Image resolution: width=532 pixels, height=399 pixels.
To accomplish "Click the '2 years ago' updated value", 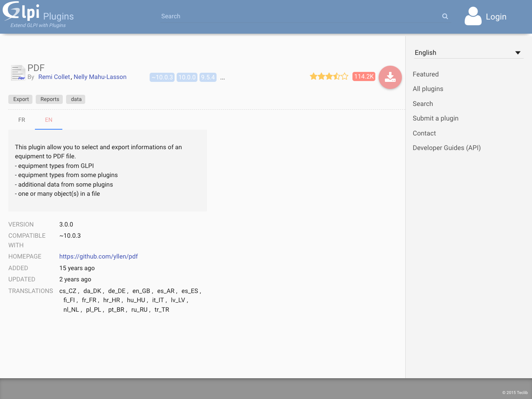I will [x=75, y=279].
